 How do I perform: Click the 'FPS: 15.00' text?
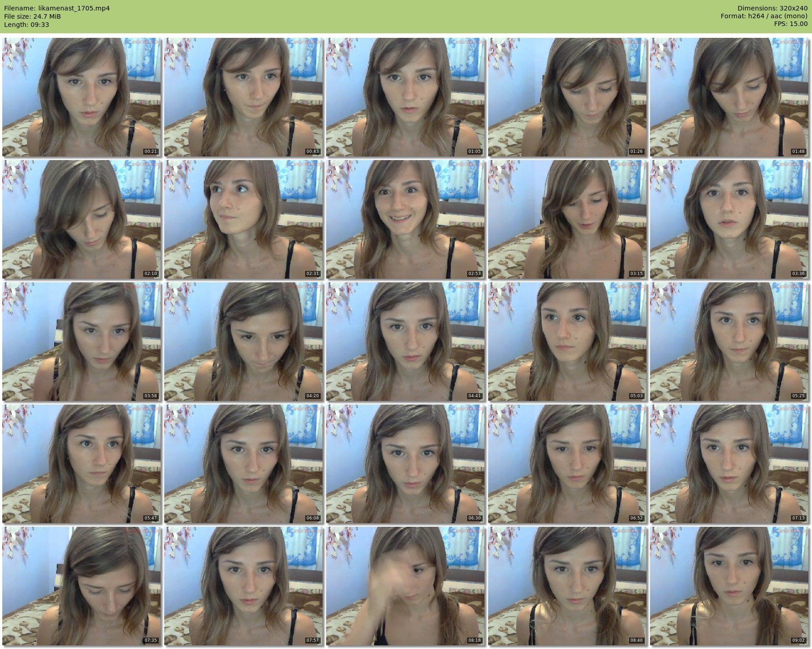coord(791,25)
